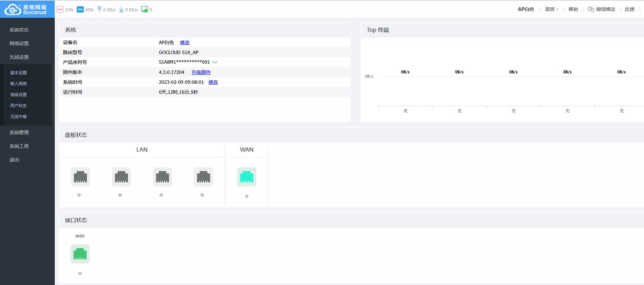Click the teal WAN port icon in panel status
Image resolution: width=644 pixels, height=285 pixels.
pyautogui.click(x=246, y=177)
